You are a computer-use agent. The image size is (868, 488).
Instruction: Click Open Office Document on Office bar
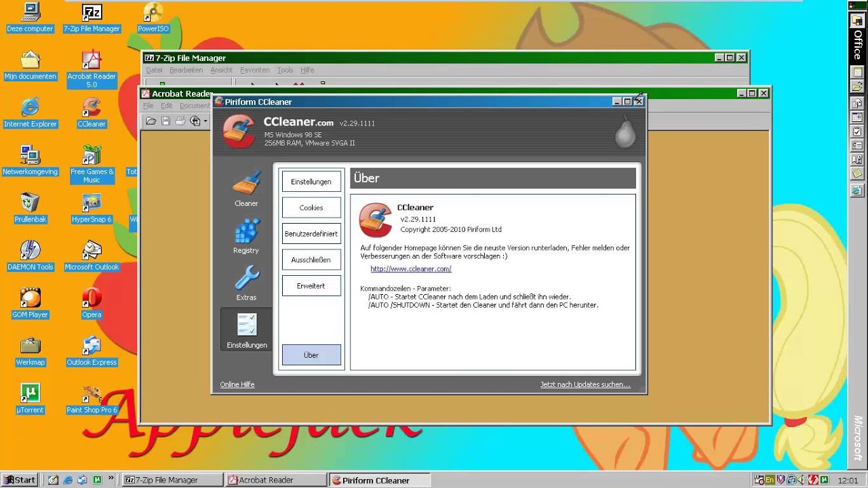pos(857,87)
